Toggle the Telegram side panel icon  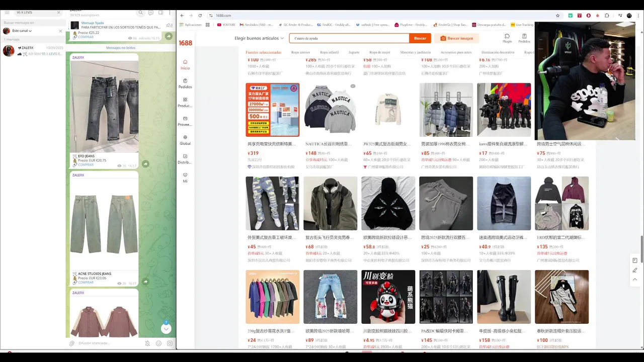pyautogui.click(x=160, y=12)
